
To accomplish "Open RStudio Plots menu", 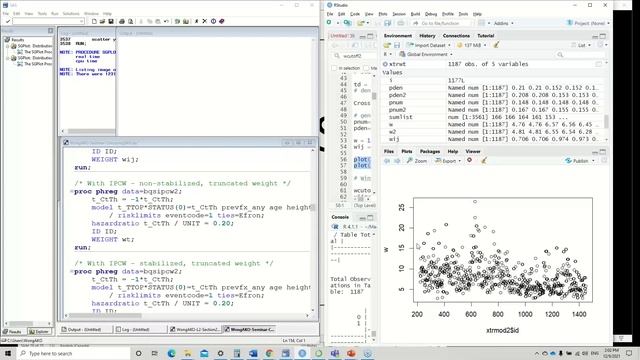I will (x=383, y=14).
